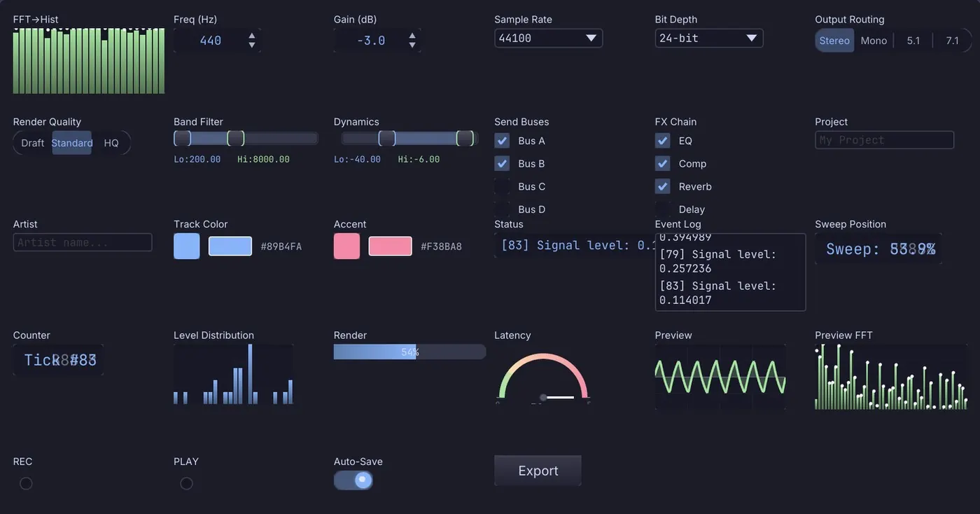The width and height of the screenshot is (980, 514).
Task: Select the PLAY radio button
Action: click(186, 483)
